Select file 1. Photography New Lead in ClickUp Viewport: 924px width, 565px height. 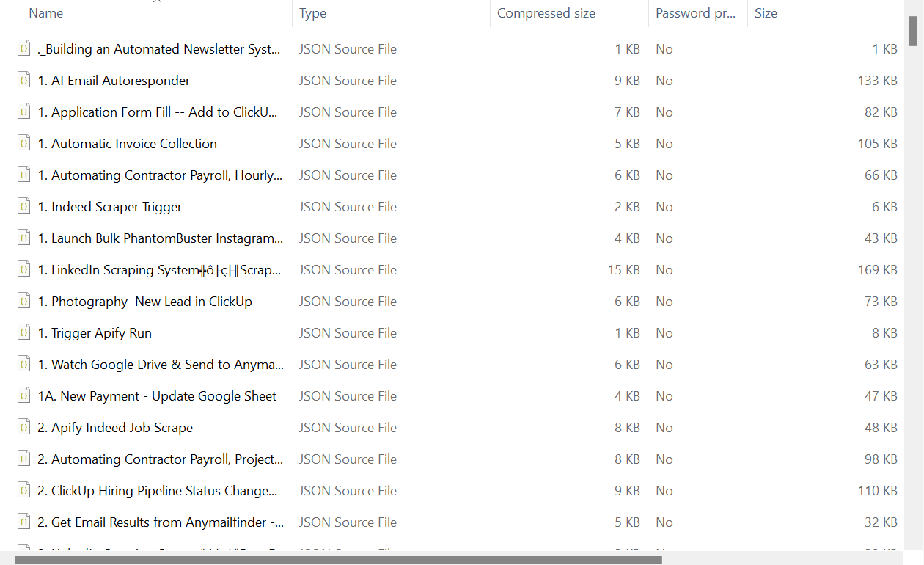(x=144, y=302)
